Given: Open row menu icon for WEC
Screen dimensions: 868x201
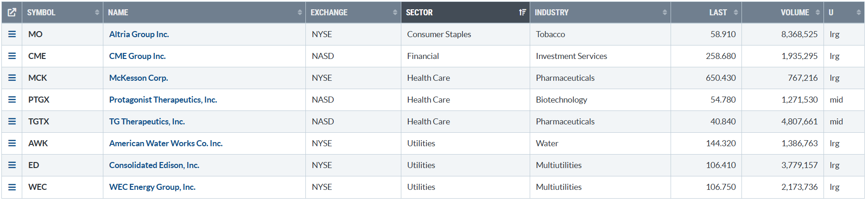Looking at the screenshot, I should [x=12, y=187].
